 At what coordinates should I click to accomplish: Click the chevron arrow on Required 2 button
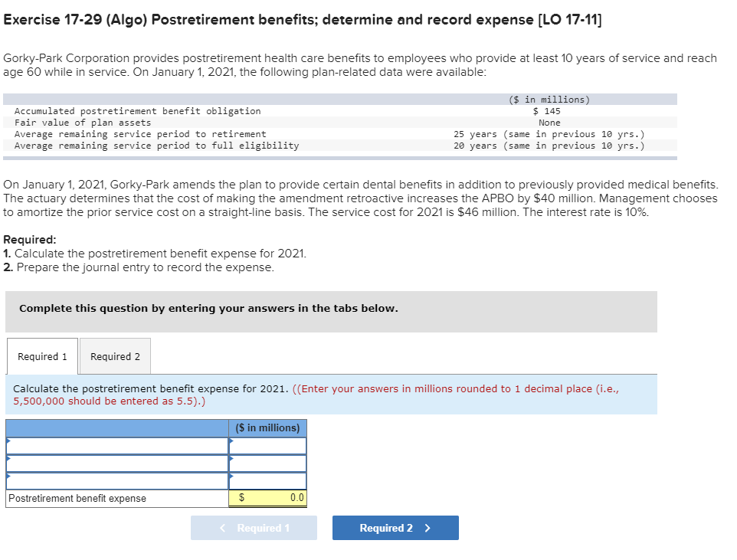(x=427, y=528)
